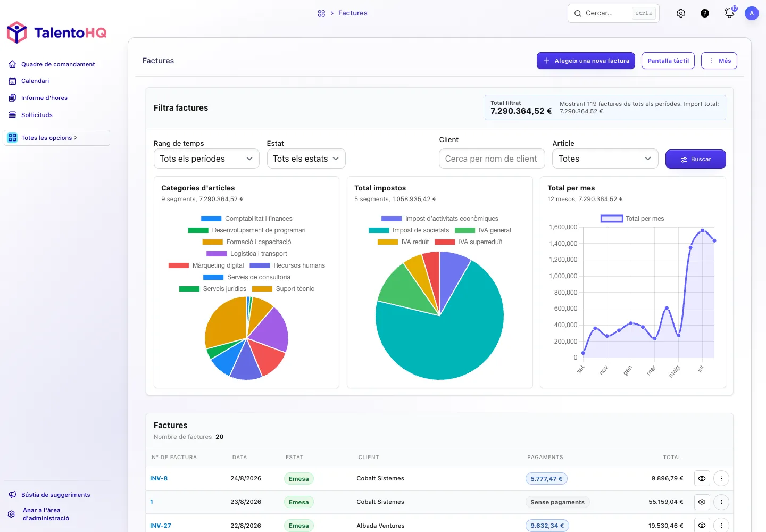Open Calendari in the sidebar
The height and width of the screenshot is (532, 766).
35,81
